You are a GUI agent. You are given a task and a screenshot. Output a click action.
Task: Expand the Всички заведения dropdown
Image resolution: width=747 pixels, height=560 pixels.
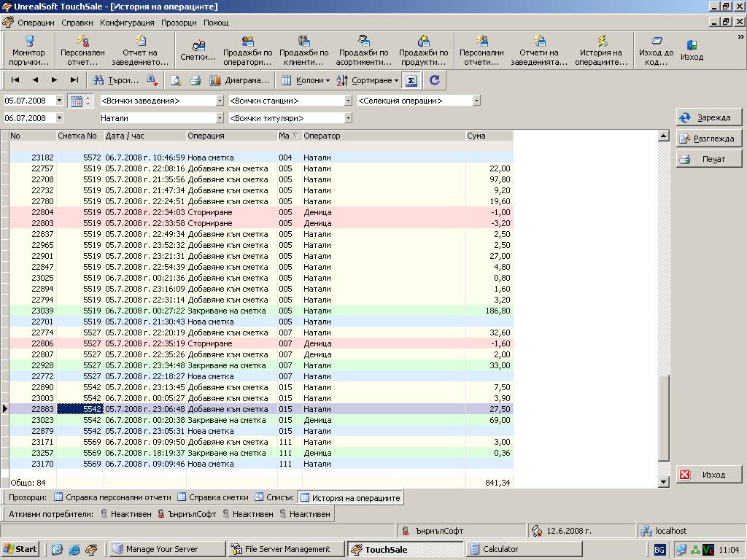point(220,101)
